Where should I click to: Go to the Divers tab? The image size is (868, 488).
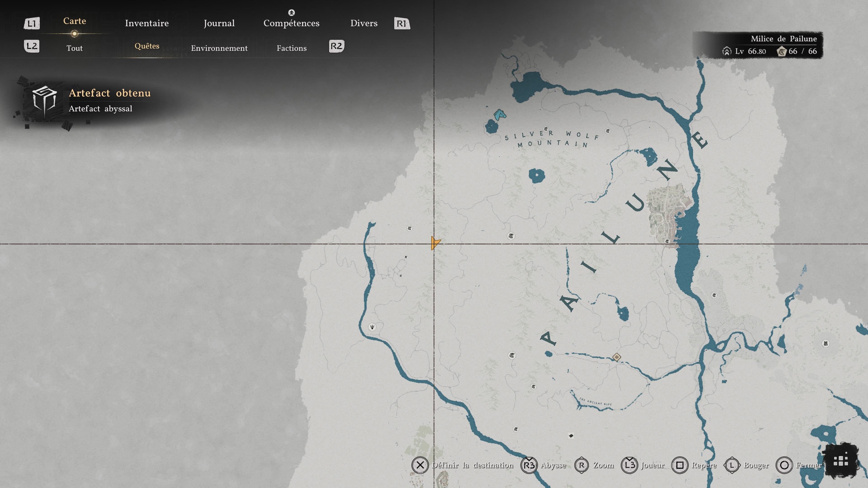(364, 23)
